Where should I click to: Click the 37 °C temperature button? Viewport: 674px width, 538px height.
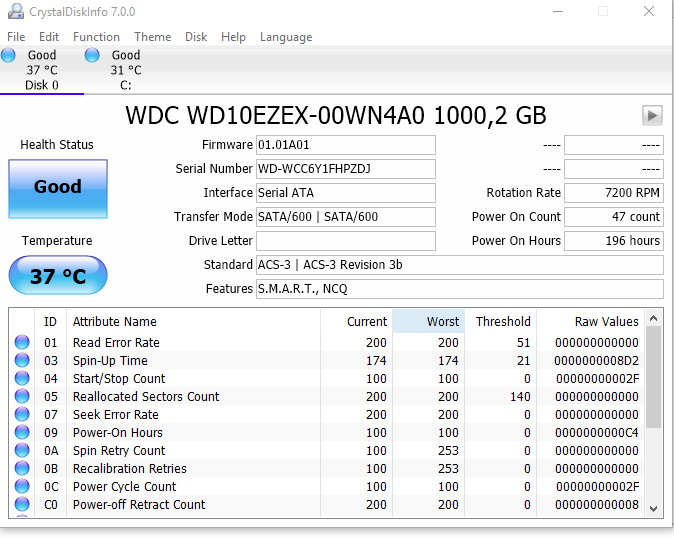point(58,275)
